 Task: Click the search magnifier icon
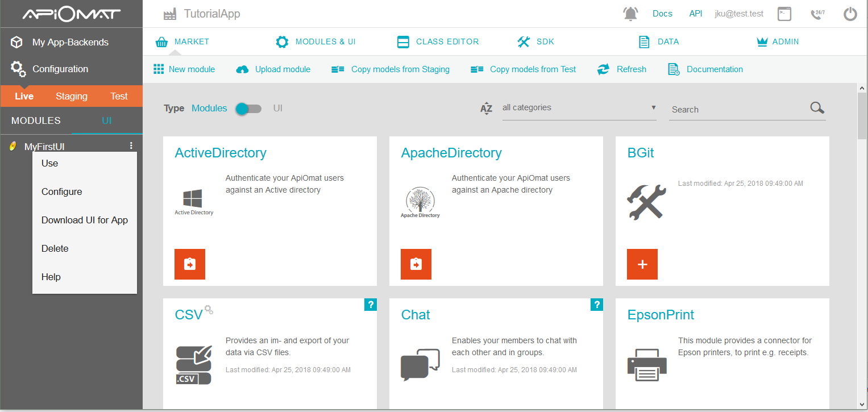(x=817, y=108)
